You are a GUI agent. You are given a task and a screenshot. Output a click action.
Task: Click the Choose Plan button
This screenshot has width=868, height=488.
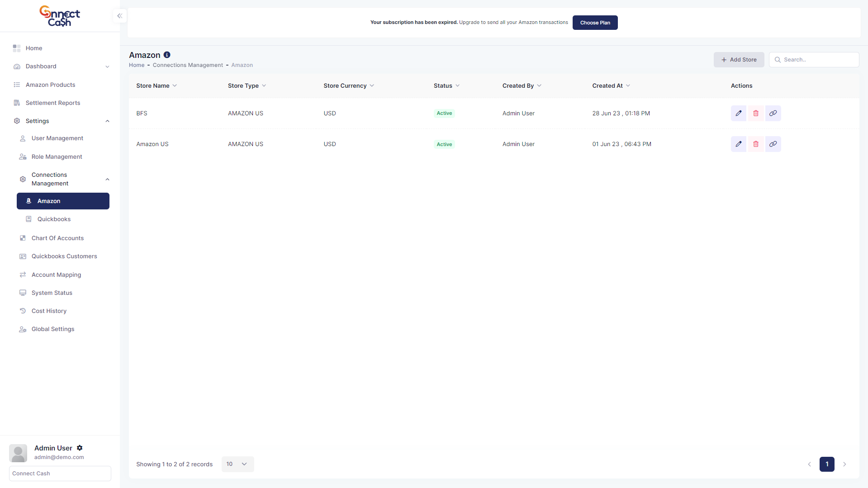coord(595,23)
